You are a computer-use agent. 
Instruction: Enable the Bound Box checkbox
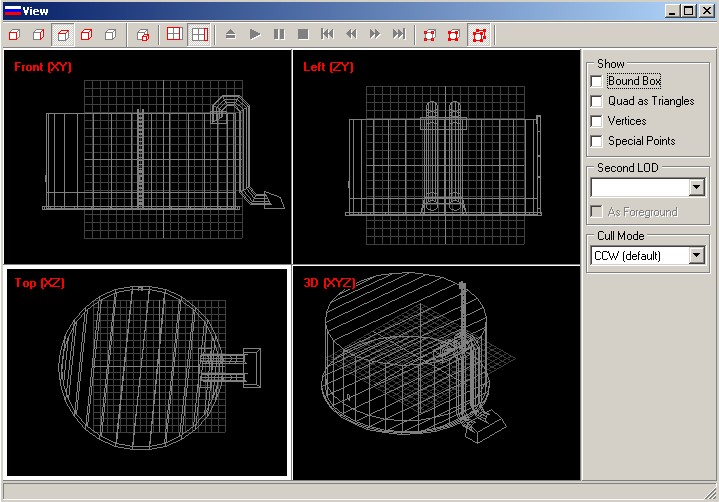(x=597, y=81)
